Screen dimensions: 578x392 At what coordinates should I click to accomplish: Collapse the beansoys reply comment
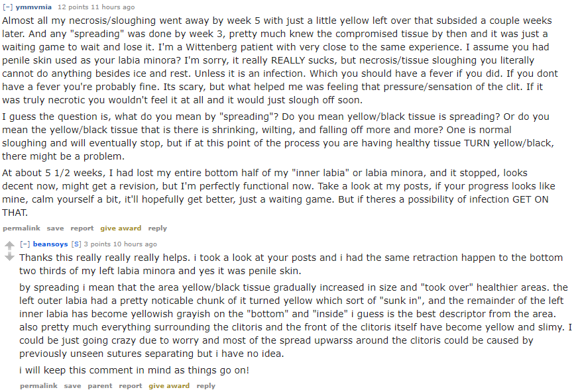point(25,244)
